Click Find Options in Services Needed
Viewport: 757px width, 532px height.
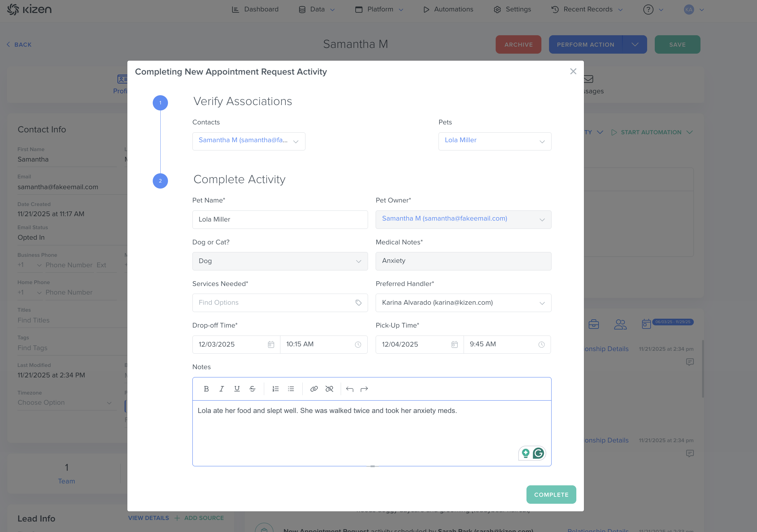tap(274, 303)
